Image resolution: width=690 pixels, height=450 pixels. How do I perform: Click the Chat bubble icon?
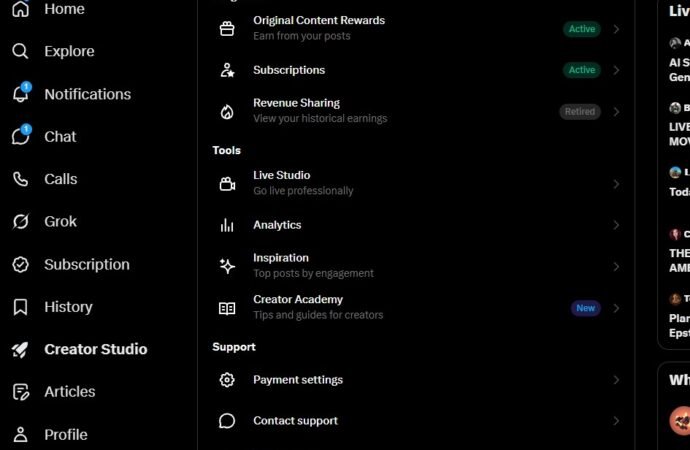21,136
